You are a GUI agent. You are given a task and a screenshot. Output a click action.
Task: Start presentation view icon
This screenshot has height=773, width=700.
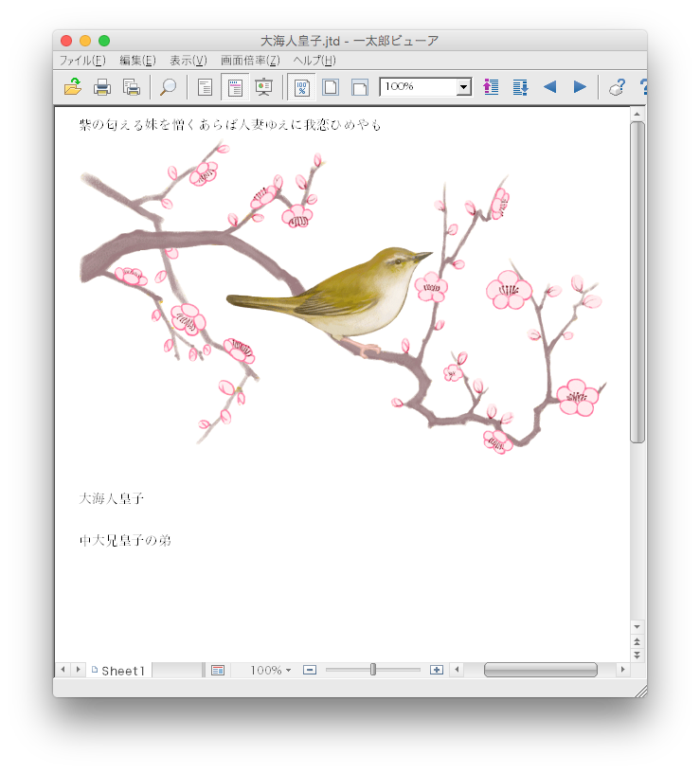(x=263, y=87)
